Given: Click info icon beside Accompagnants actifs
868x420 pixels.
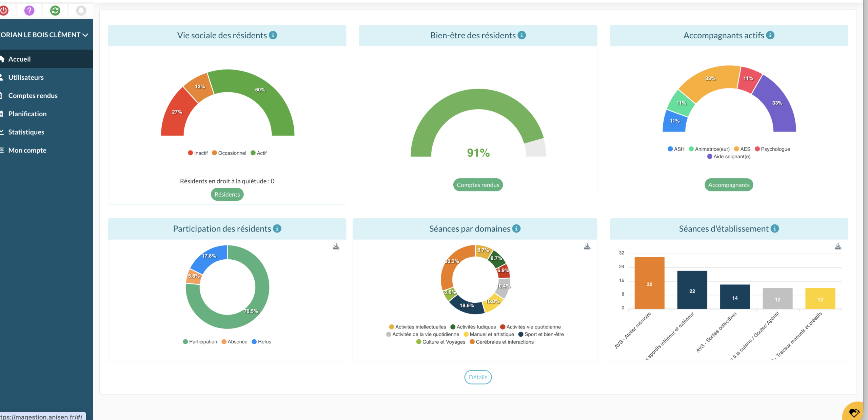Looking at the screenshot, I should [x=770, y=35].
